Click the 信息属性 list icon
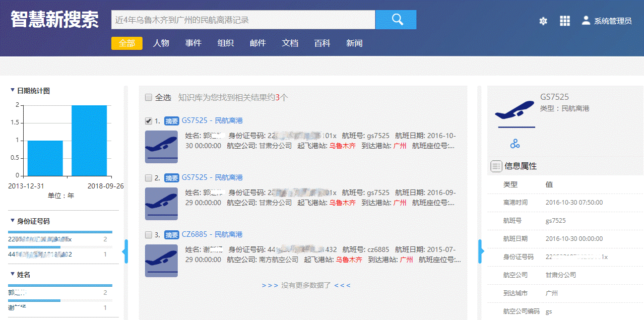The image size is (644, 320). pyautogui.click(x=496, y=166)
